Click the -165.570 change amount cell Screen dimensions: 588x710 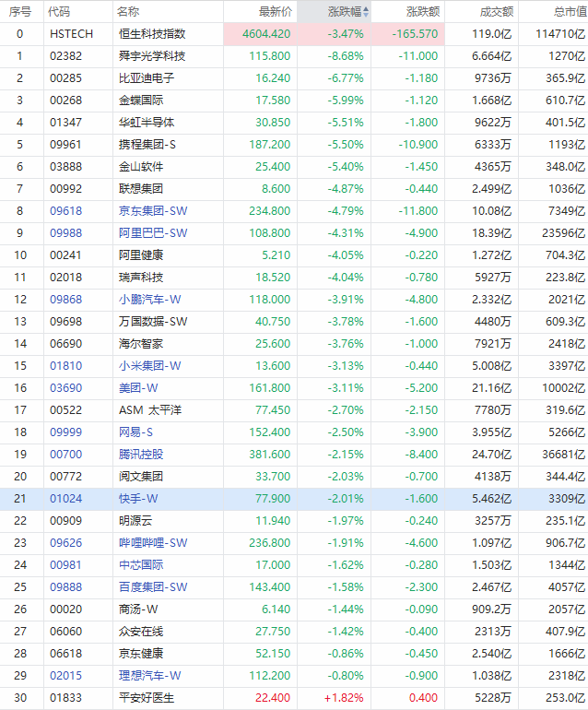tap(408, 34)
